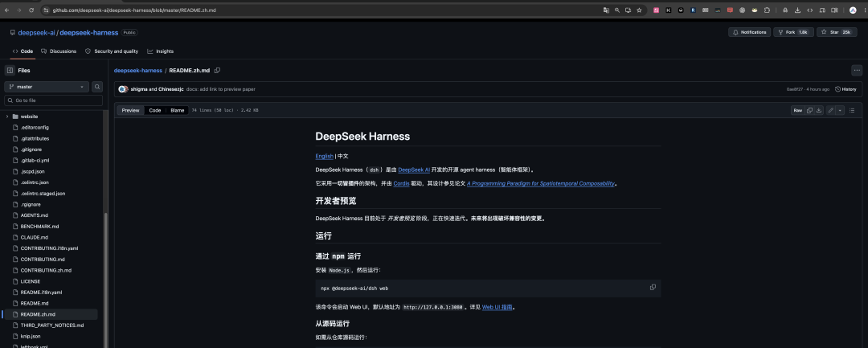Click the deepseek-harness breadcrumb link
The image size is (868, 348).
coord(138,70)
